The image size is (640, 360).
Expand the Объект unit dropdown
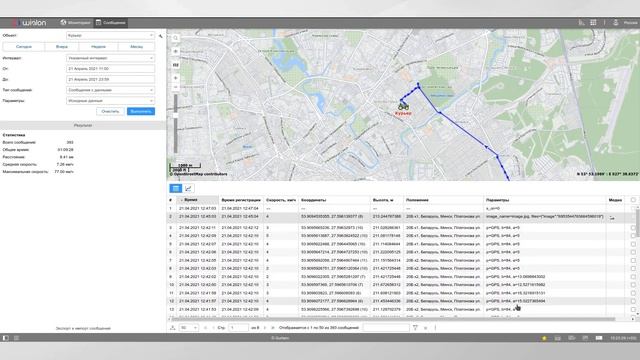point(111,36)
